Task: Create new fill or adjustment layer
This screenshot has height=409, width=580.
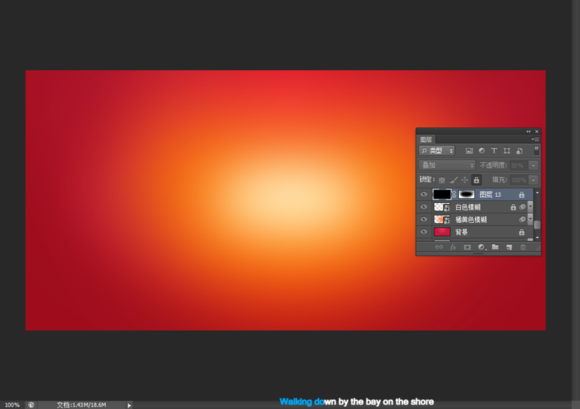Action: (482, 247)
